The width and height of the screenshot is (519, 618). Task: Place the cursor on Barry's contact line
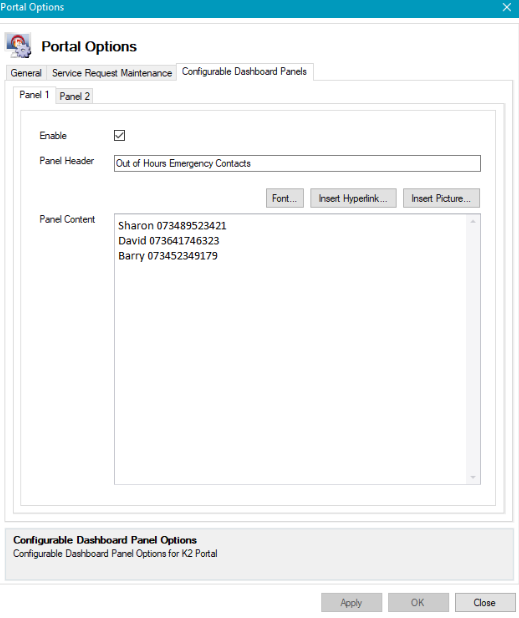(168, 256)
